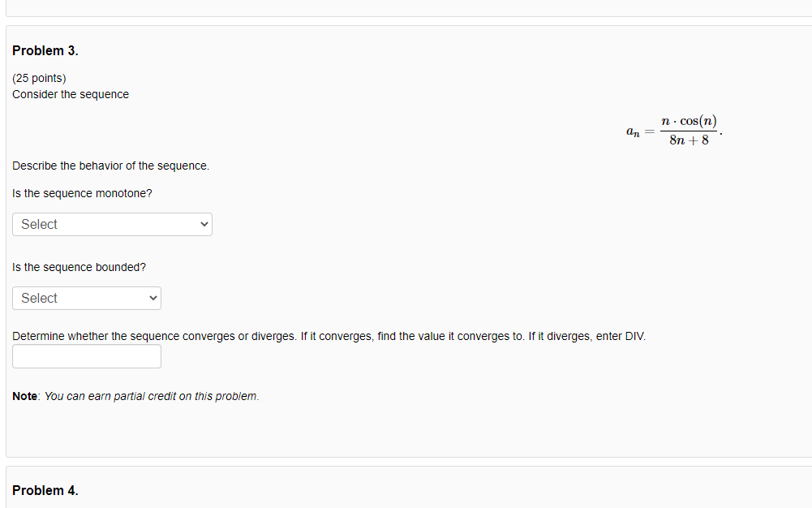This screenshot has width=812, height=508.
Task: Click the '8n + 8' denominator in the formula
Action: 689,140
